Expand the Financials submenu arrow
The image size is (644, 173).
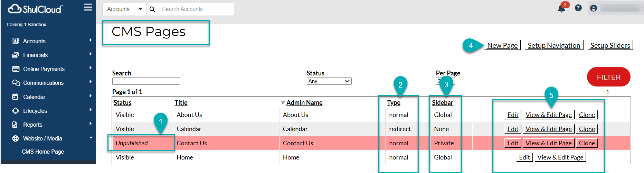(x=91, y=54)
